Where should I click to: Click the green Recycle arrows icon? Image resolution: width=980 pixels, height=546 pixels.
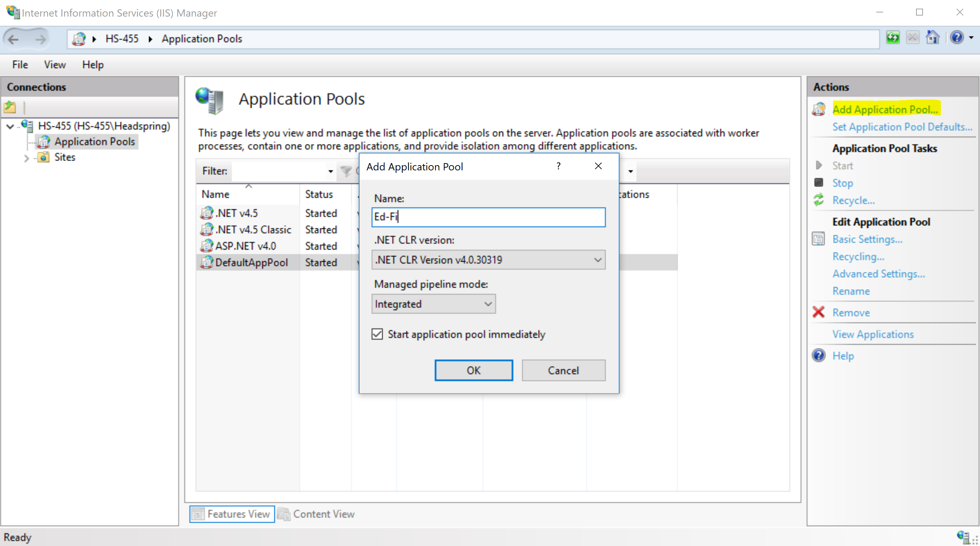click(x=819, y=200)
